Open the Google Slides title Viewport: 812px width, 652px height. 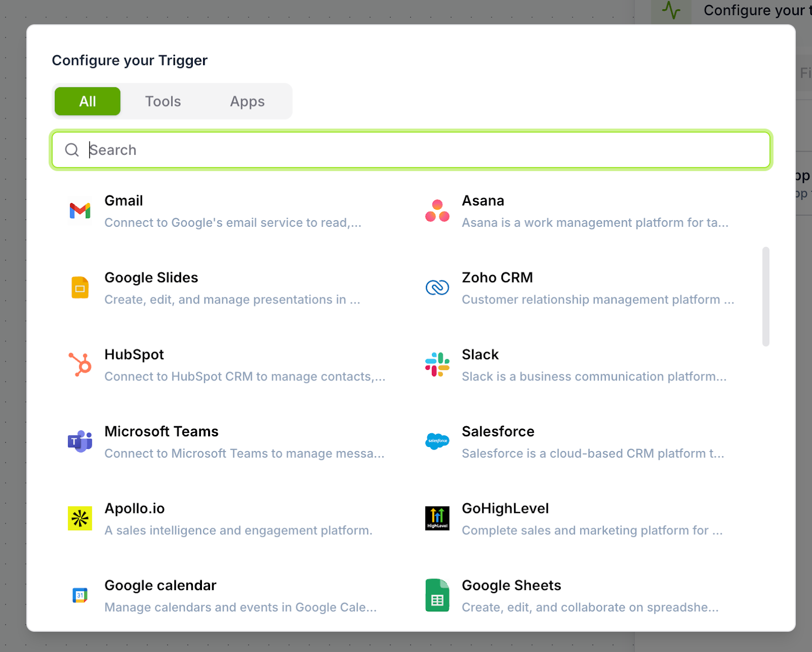pos(151,278)
